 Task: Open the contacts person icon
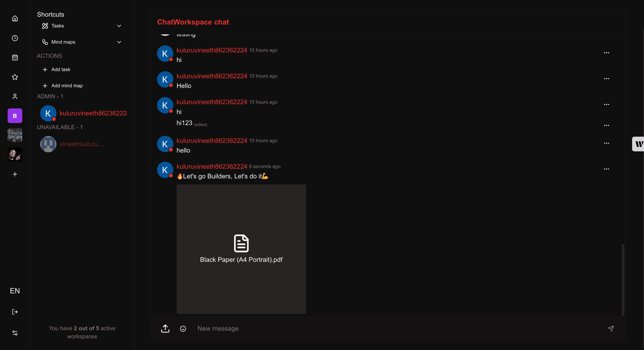(15, 96)
